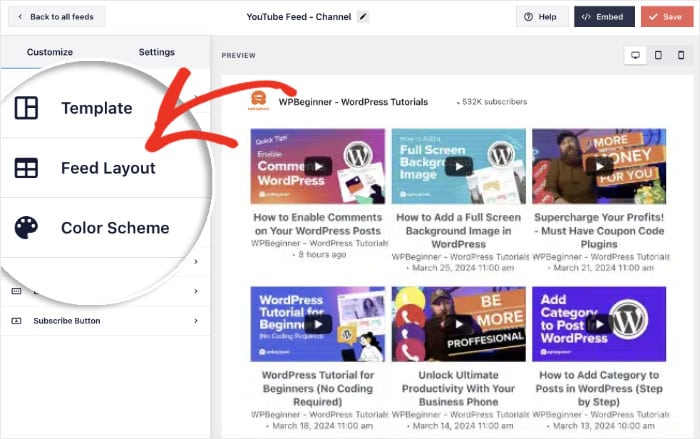Click the Embed button
The height and width of the screenshot is (439, 700).
pos(604,17)
